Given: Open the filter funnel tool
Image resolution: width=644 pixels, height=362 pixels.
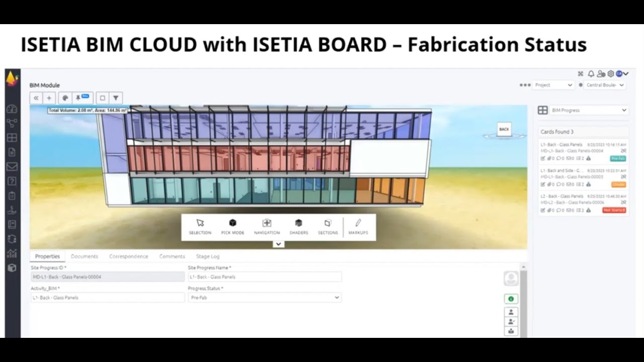Looking at the screenshot, I should point(116,98).
